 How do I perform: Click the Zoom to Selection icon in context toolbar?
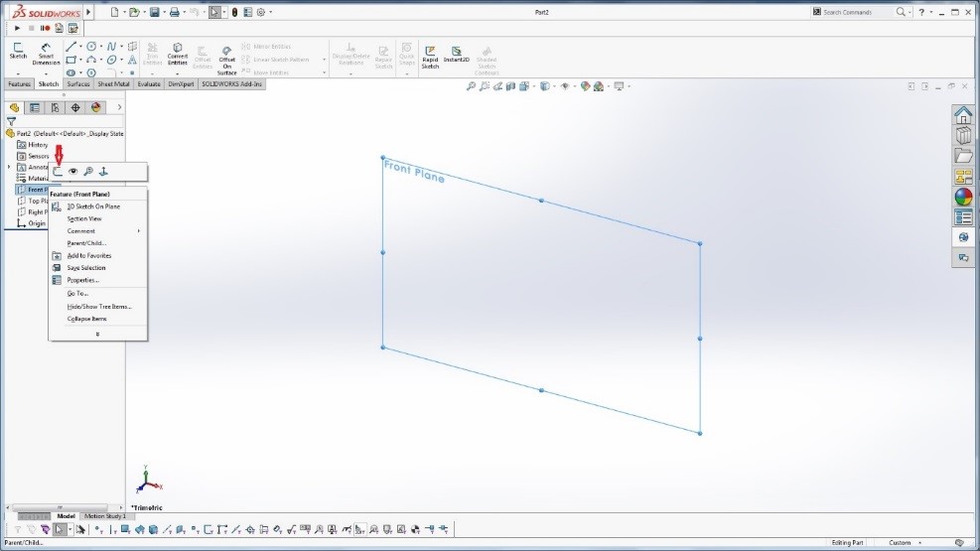87,172
